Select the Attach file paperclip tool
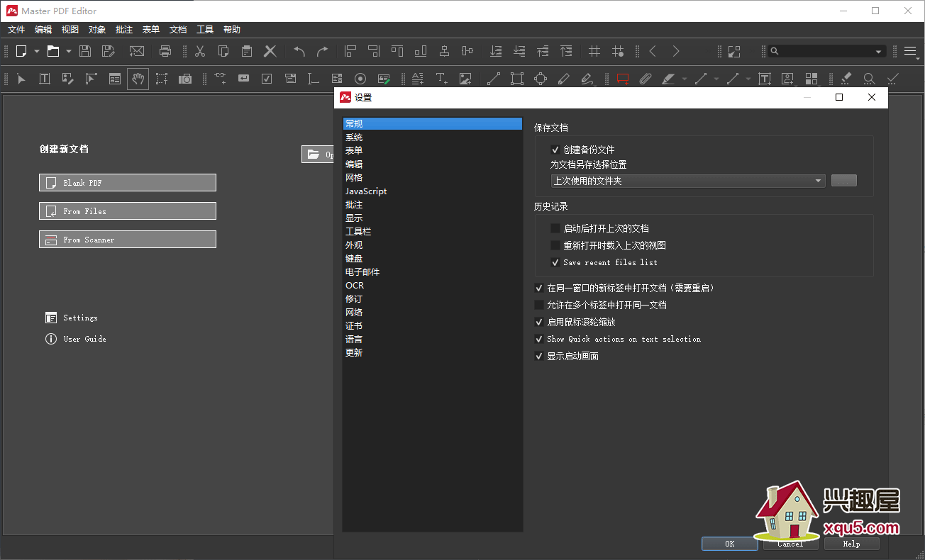 tap(646, 79)
